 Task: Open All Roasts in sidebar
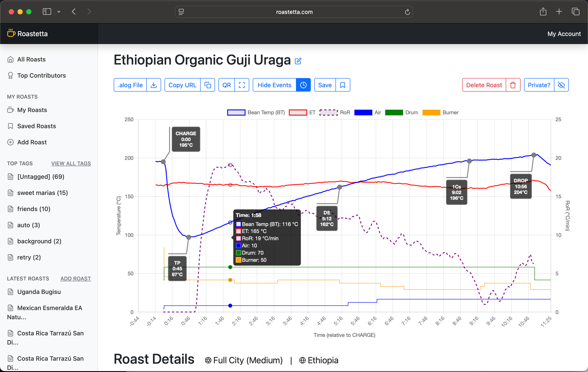point(31,59)
